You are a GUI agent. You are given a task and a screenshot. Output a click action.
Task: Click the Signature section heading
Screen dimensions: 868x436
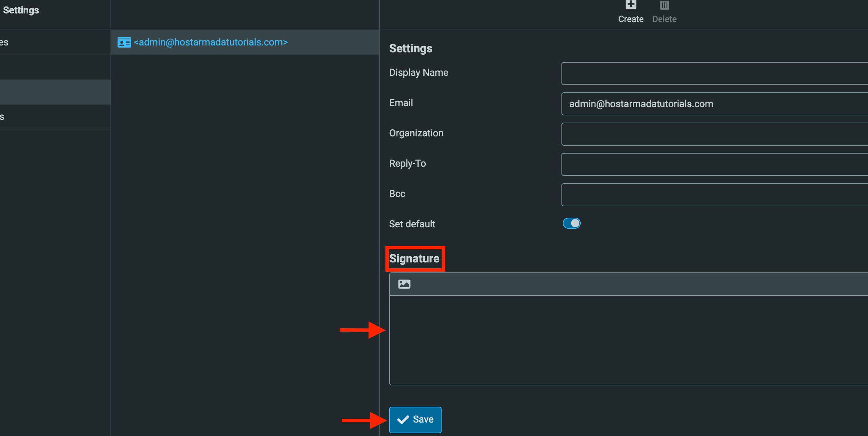coord(414,258)
